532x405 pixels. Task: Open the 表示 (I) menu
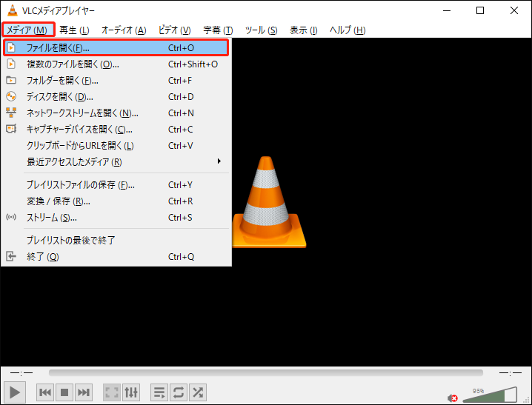303,30
